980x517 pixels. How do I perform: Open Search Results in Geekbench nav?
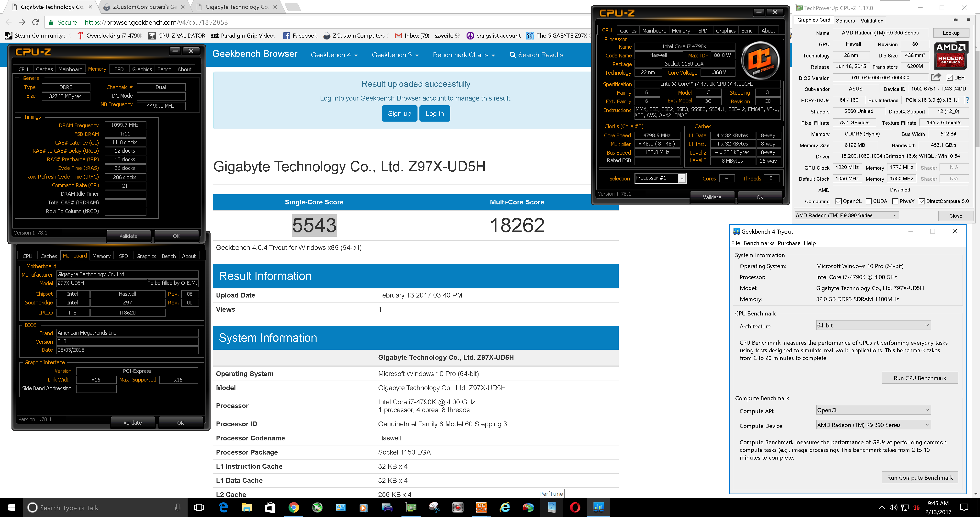(536, 55)
